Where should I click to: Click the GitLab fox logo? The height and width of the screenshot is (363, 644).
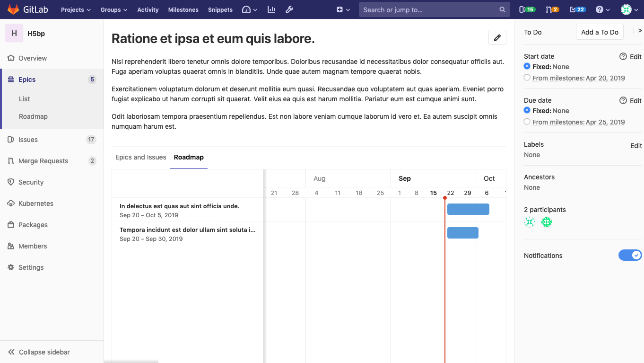tap(13, 9)
